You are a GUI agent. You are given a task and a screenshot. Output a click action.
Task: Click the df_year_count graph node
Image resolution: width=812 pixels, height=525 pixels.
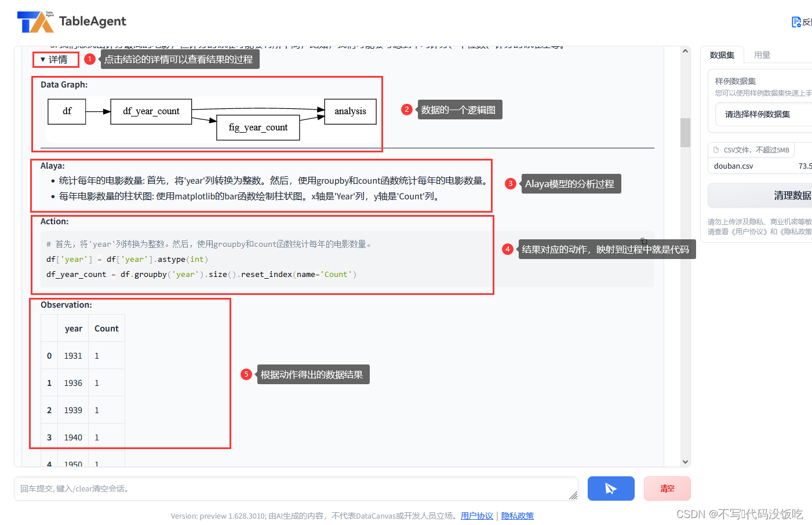tap(151, 111)
